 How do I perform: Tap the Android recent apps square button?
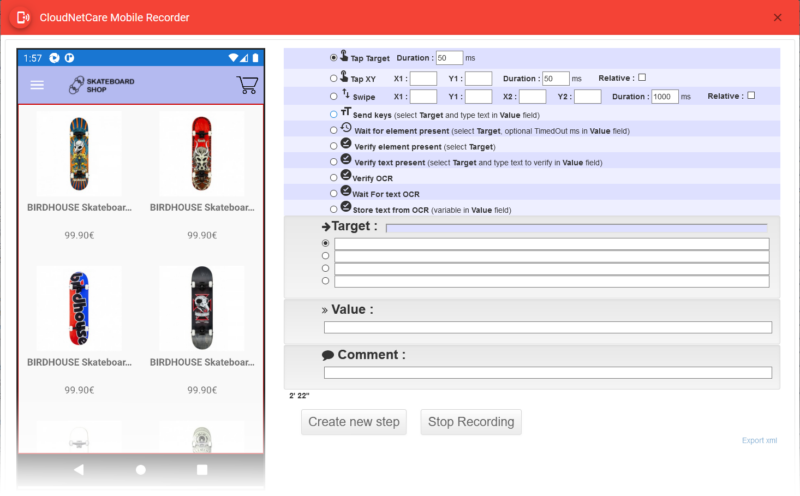202,469
